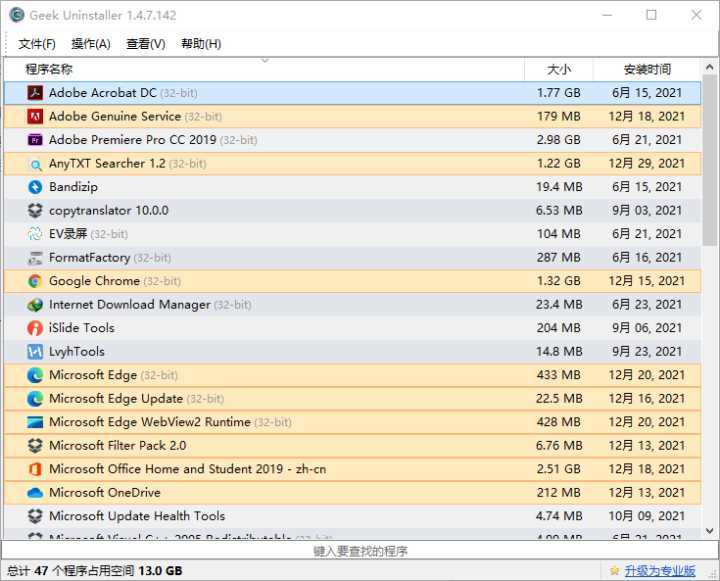The height and width of the screenshot is (581, 720).
Task: Open the 操作(A) menu
Action: 91,44
